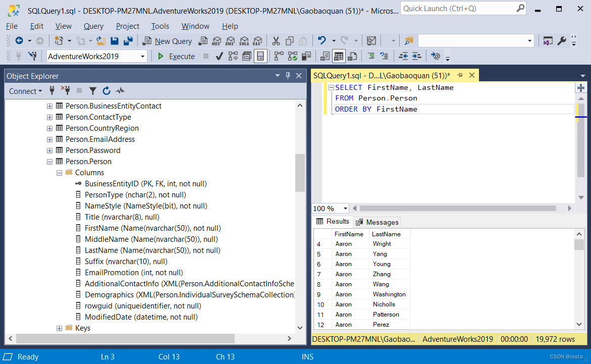The width and height of the screenshot is (591, 364).
Task: Collapse the Person.Person table node
Action: pyautogui.click(x=49, y=161)
